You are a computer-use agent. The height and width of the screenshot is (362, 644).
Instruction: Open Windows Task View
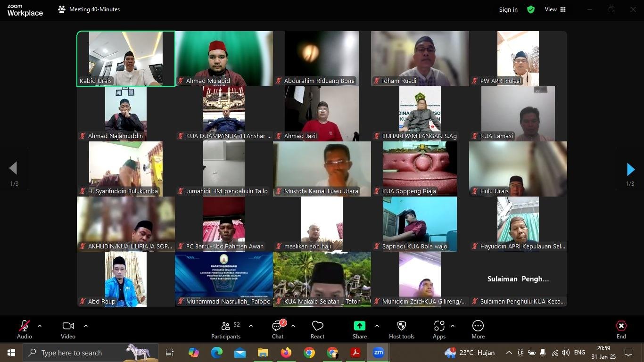170,353
